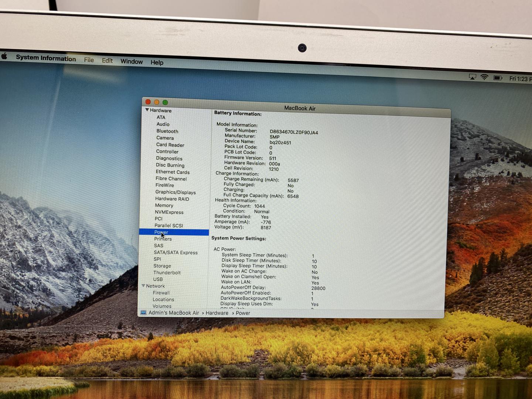Screen dimensions: 532x399
Task: Open the Wi-Fi status menu
Action: coord(484,77)
